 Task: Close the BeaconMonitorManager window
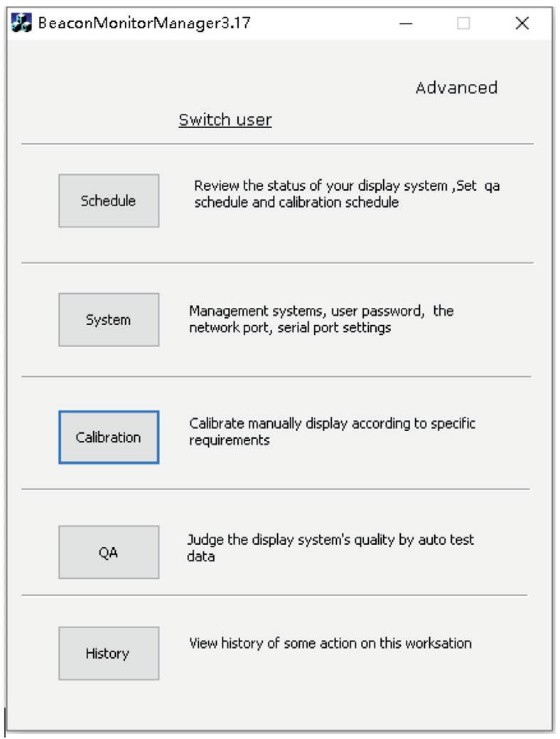(x=522, y=23)
